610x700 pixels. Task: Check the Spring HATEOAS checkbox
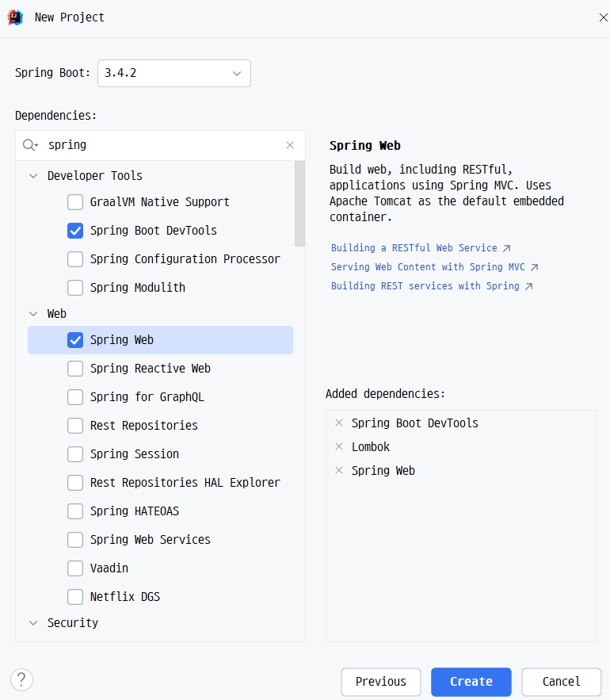pos(75,511)
